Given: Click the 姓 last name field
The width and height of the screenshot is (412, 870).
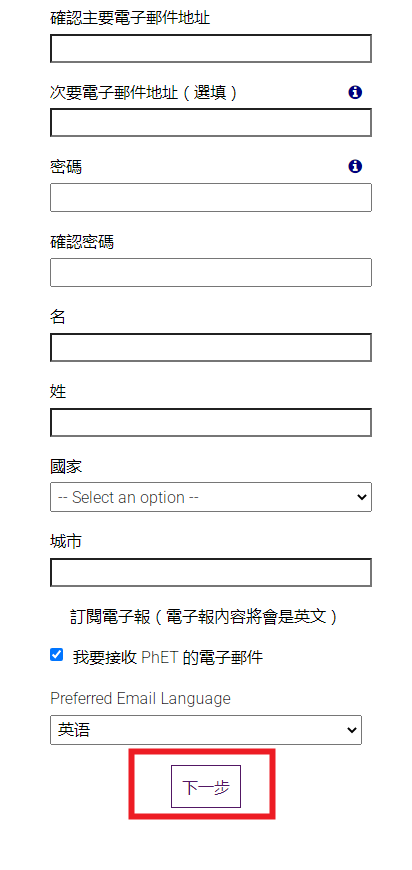Looking at the screenshot, I should 211,422.
